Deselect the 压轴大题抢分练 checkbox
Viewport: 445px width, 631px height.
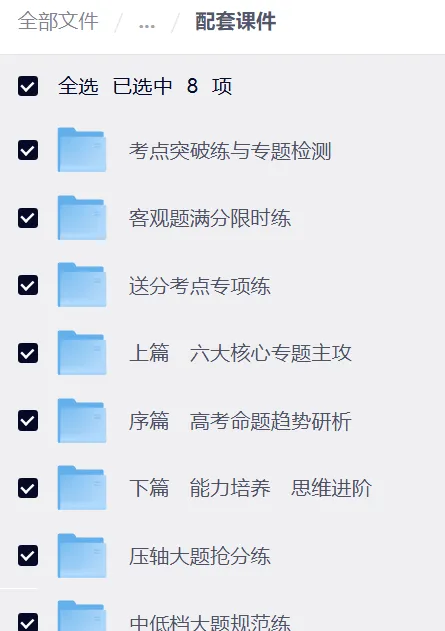tap(28, 556)
